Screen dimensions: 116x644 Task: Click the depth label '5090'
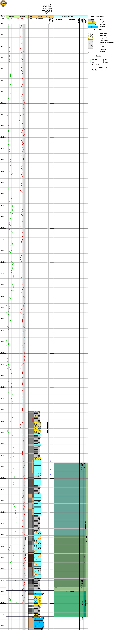pos(2,580)
